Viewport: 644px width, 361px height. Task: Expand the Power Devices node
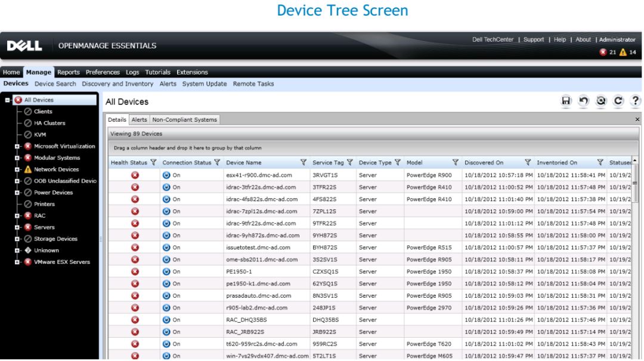pos(17,192)
